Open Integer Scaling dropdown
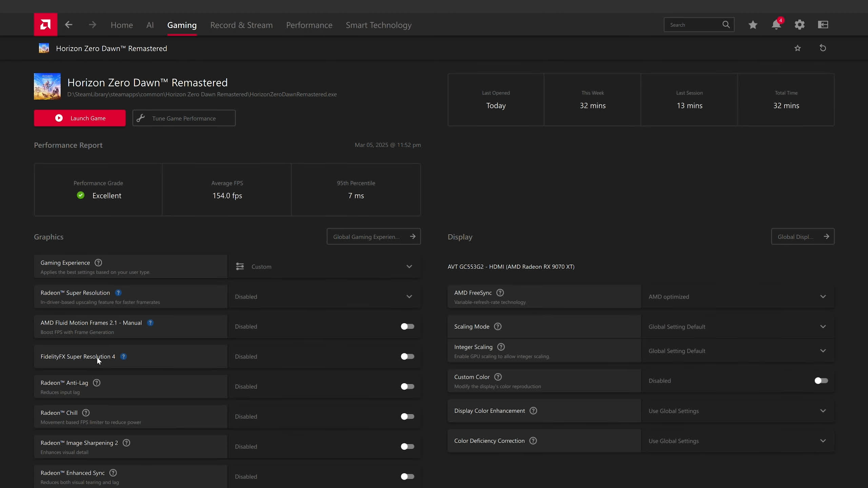 [738, 351]
